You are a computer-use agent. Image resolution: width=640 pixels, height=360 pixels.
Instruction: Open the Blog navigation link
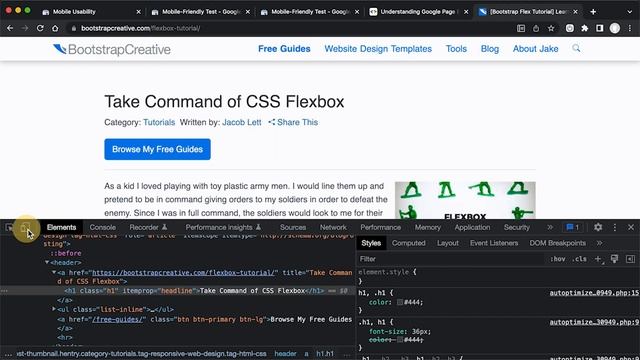point(489,49)
